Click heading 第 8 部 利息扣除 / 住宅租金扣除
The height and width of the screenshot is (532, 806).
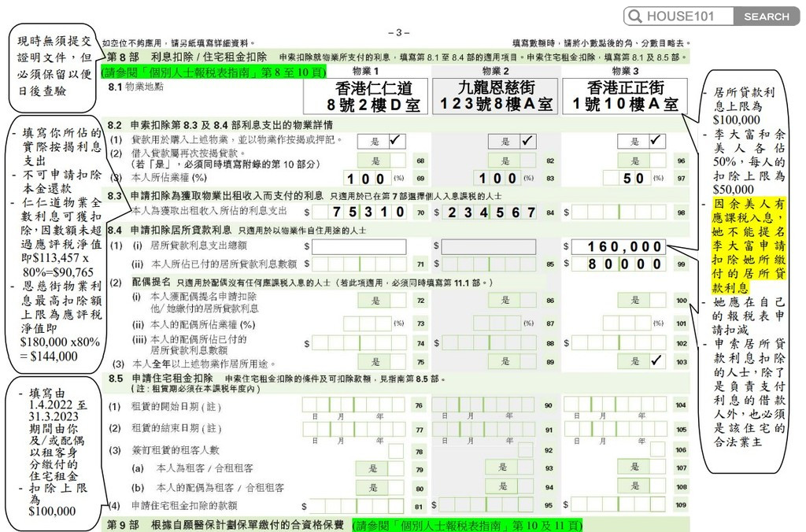(187, 57)
